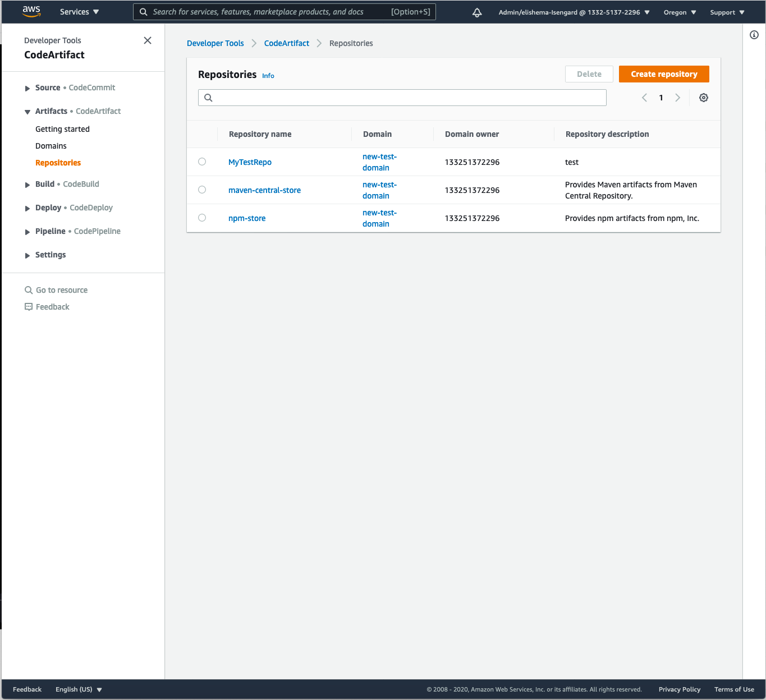Focus the repositories filter search box
766x700 pixels.
click(402, 98)
